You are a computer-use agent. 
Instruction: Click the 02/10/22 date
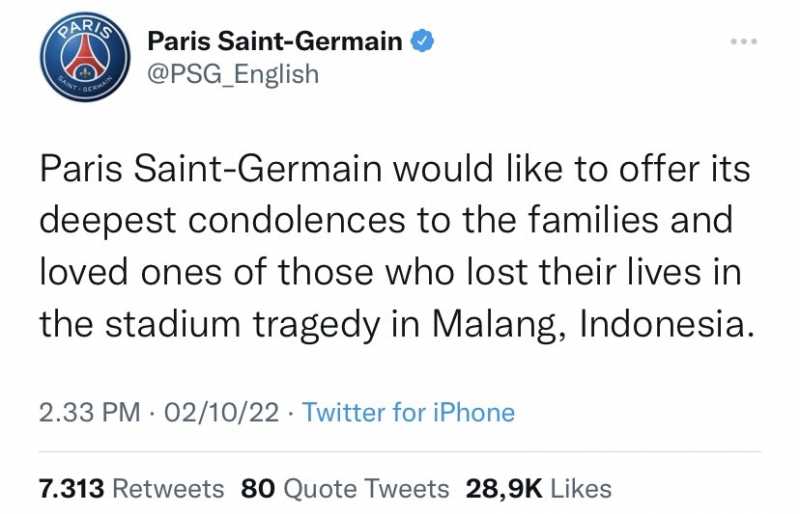click(x=221, y=412)
